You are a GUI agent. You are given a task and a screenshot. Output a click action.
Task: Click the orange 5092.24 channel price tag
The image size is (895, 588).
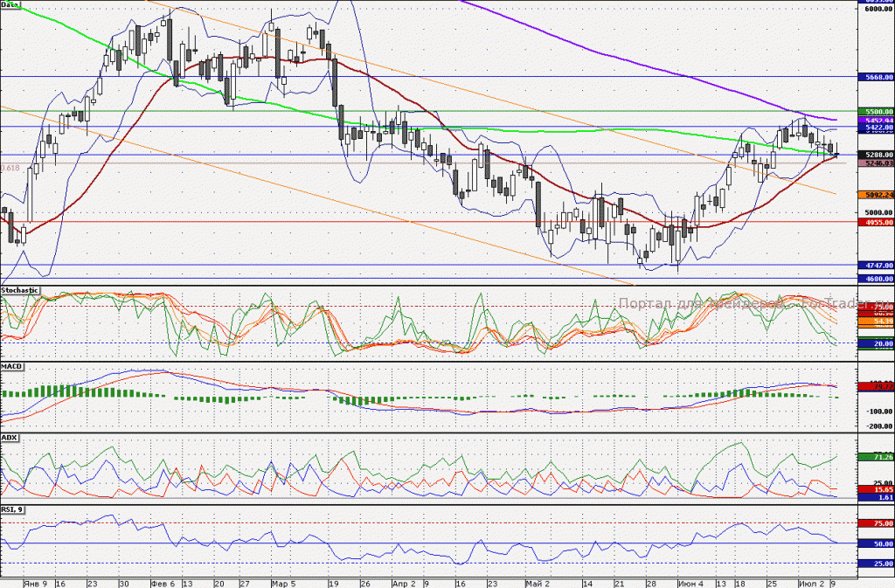tap(876, 195)
